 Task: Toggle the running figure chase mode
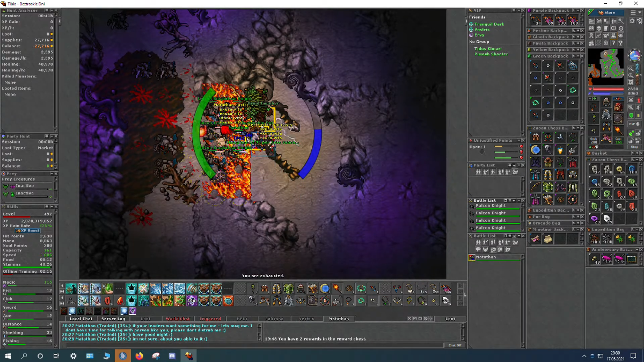coord(638,107)
